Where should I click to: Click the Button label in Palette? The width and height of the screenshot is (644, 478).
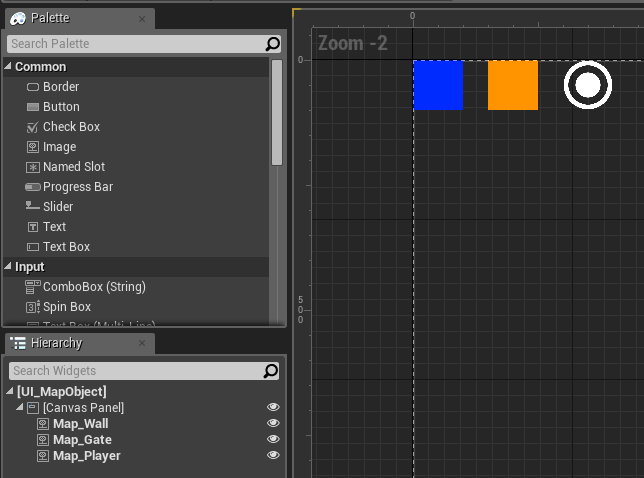(x=61, y=107)
